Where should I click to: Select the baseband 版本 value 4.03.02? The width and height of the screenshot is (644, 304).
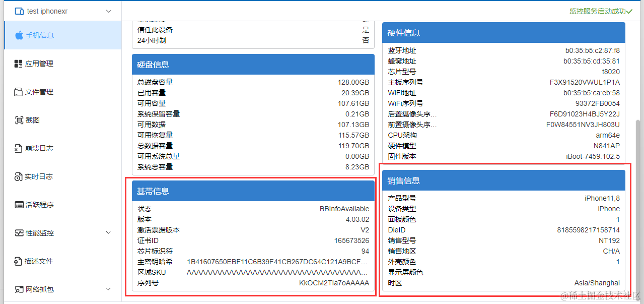tap(357, 219)
